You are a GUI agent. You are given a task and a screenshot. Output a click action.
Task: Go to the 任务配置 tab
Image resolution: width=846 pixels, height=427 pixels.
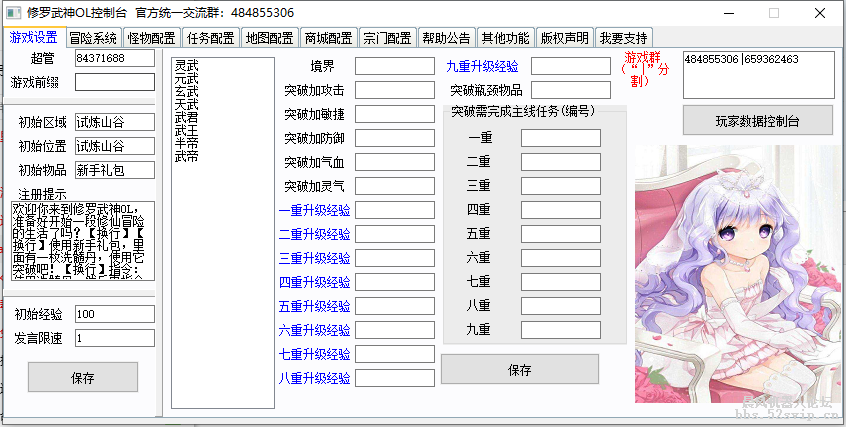coord(211,38)
